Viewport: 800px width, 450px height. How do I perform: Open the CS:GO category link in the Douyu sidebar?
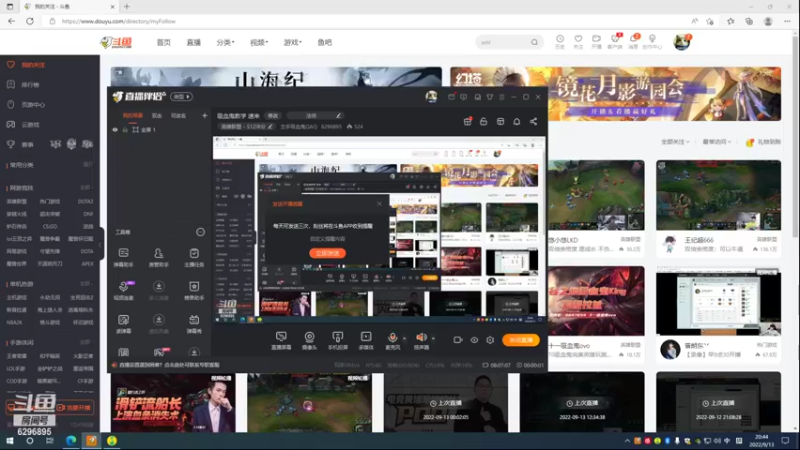[x=49, y=226]
